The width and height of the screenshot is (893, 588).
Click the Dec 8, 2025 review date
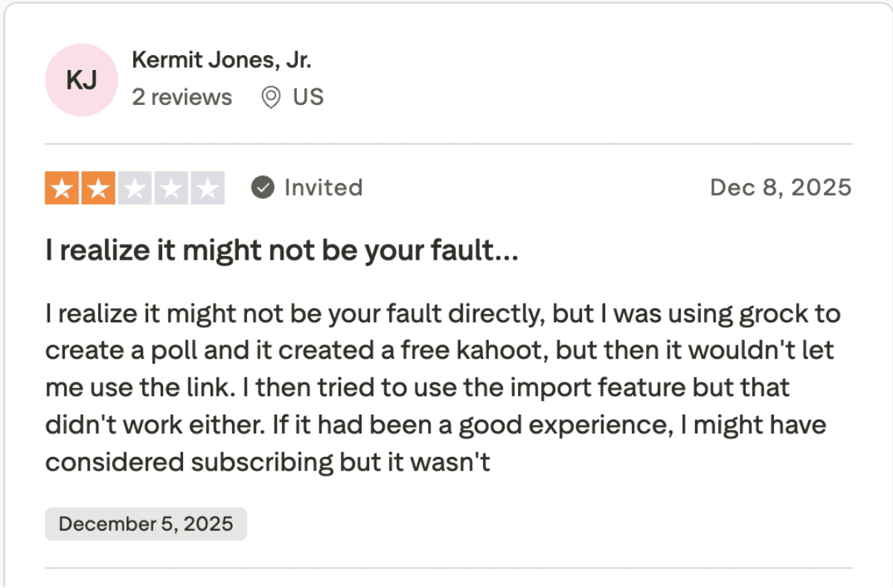tap(780, 188)
